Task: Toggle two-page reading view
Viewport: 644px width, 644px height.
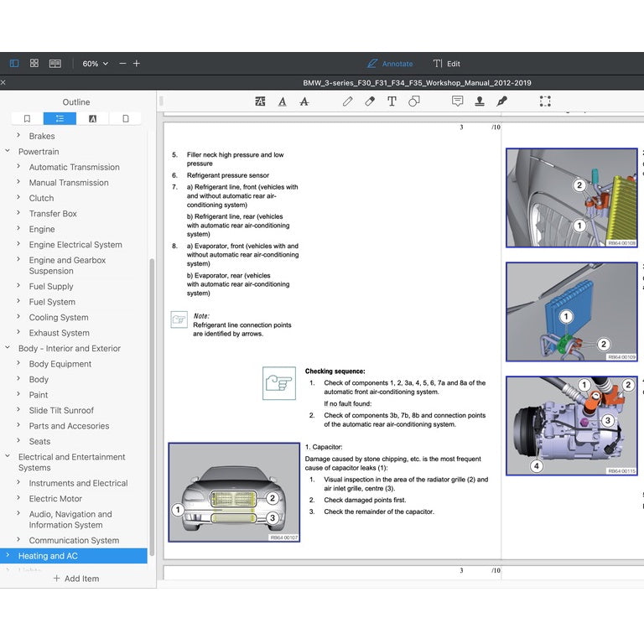Action: (x=55, y=63)
